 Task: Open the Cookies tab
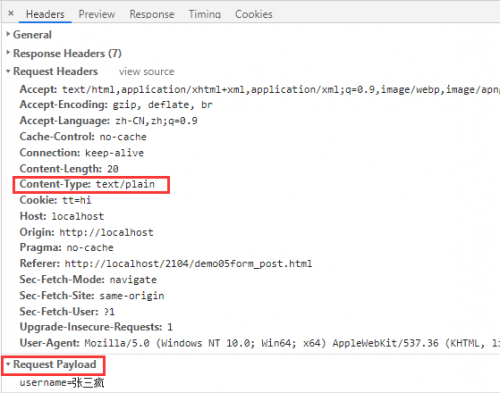(254, 14)
